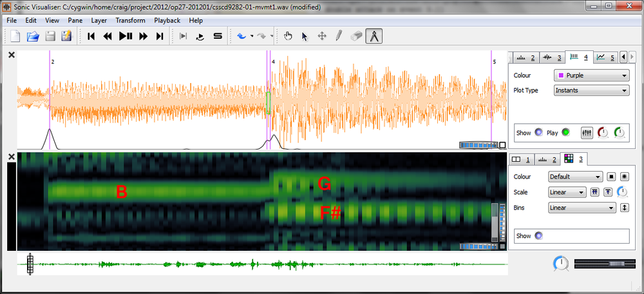Toggle Play Loop mode
The width and height of the screenshot is (644, 294).
click(200, 37)
